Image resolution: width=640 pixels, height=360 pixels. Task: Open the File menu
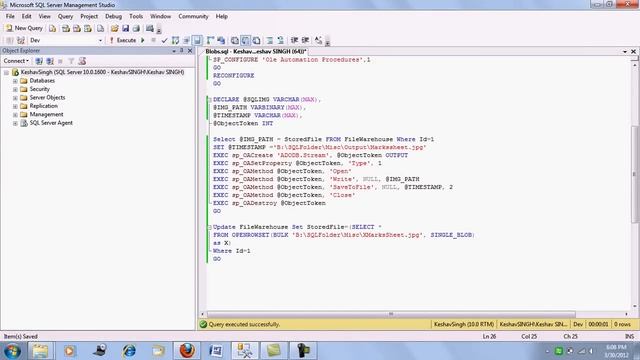click(x=10, y=16)
